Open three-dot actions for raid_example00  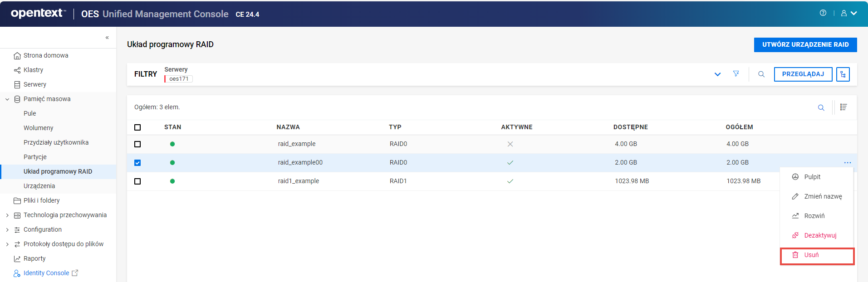847,163
